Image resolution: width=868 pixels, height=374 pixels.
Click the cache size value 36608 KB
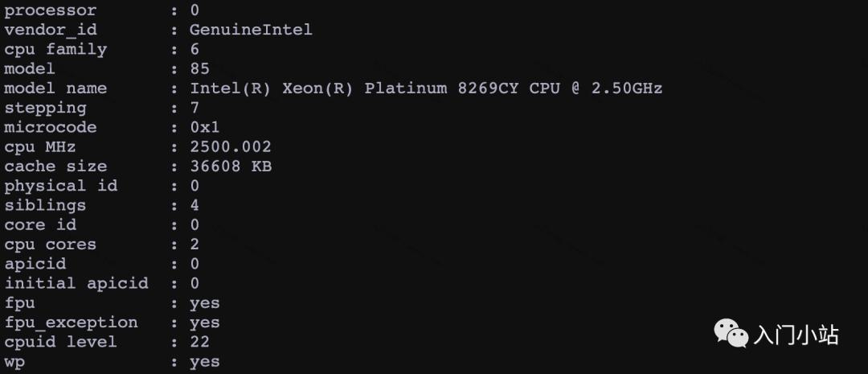(231, 166)
